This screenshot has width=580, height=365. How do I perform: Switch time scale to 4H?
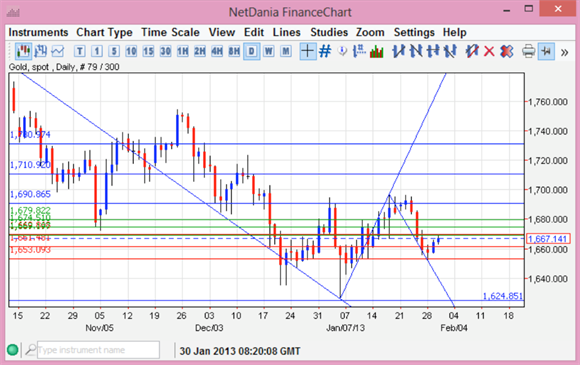217,51
